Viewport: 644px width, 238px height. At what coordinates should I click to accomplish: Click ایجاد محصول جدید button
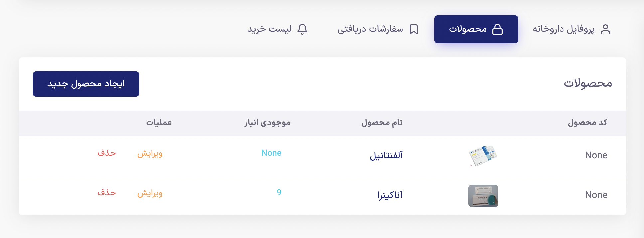point(86,84)
